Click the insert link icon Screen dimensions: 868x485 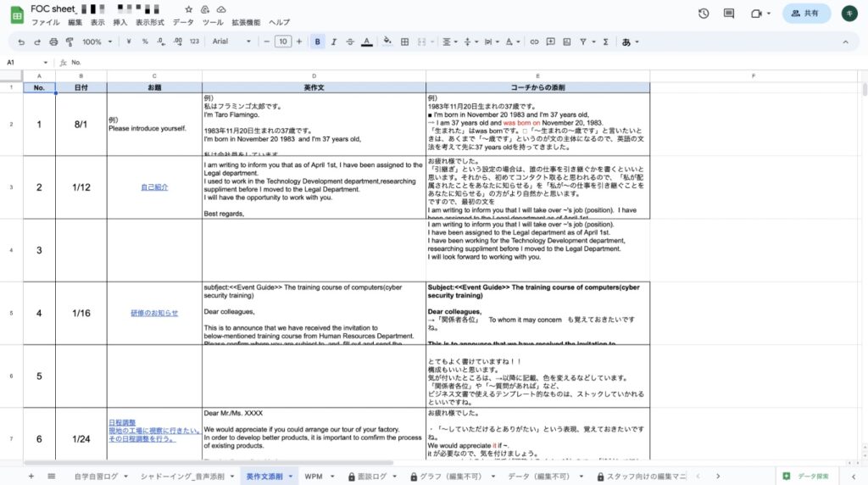(x=534, y=42)
